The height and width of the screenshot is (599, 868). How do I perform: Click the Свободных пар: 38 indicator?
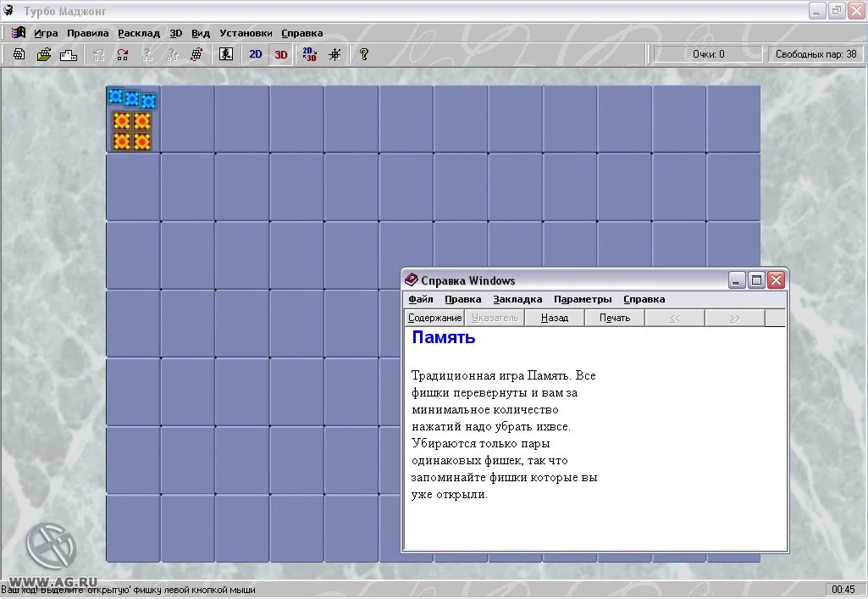815,54
